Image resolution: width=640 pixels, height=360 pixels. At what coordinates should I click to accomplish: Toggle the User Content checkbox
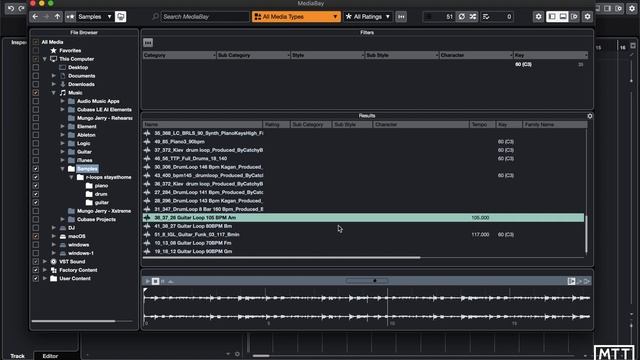[x=36, y=278]
